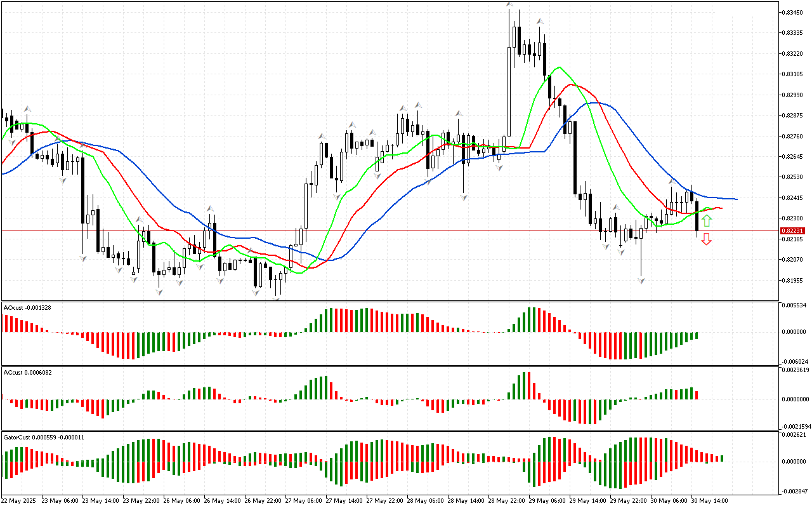Click the red down arrow signal icon

(707, 239)
